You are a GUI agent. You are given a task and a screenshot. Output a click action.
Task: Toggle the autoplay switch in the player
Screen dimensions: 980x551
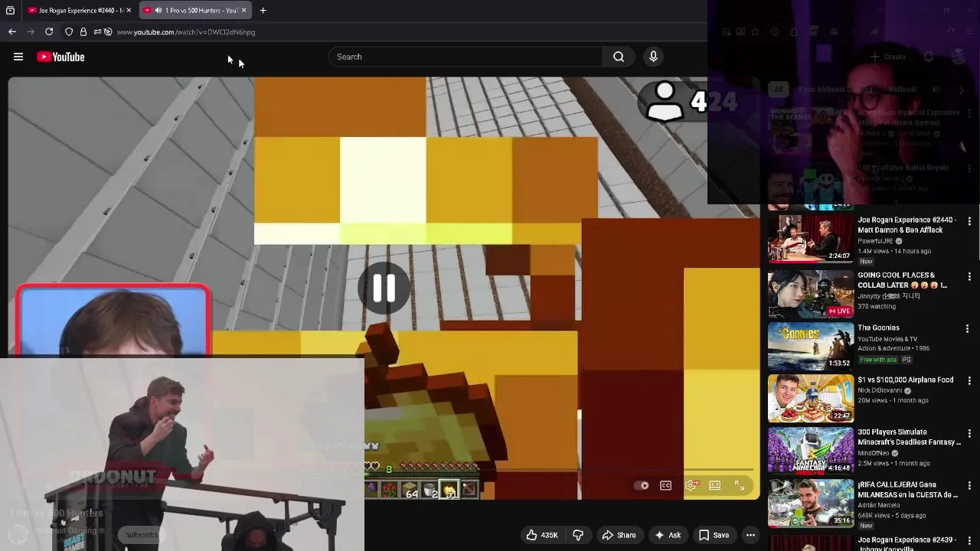click(x=642, y=485)
